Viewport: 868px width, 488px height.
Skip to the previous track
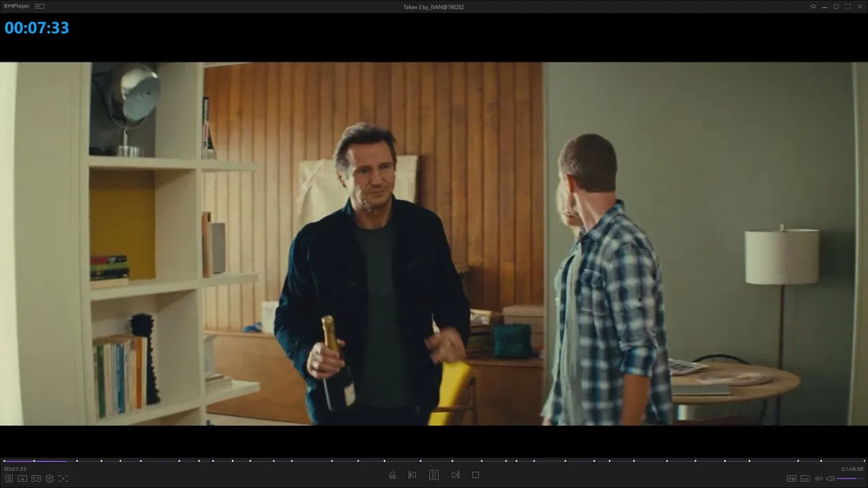click(412, 475)
